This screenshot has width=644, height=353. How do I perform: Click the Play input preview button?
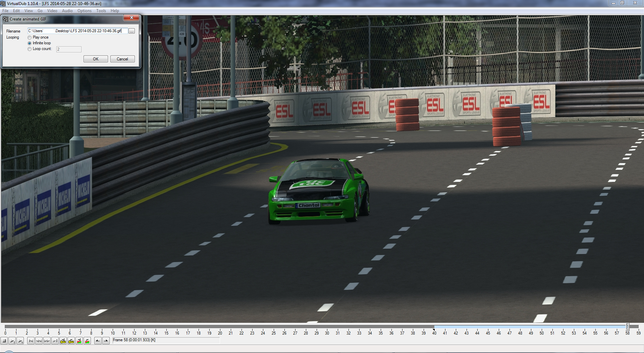pos(12,341)
